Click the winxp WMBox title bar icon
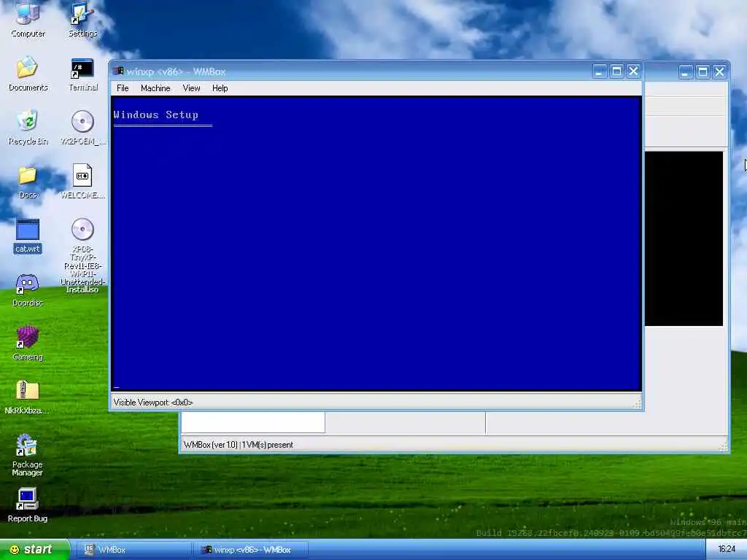The image size is (747, 560). click(117, 71)
